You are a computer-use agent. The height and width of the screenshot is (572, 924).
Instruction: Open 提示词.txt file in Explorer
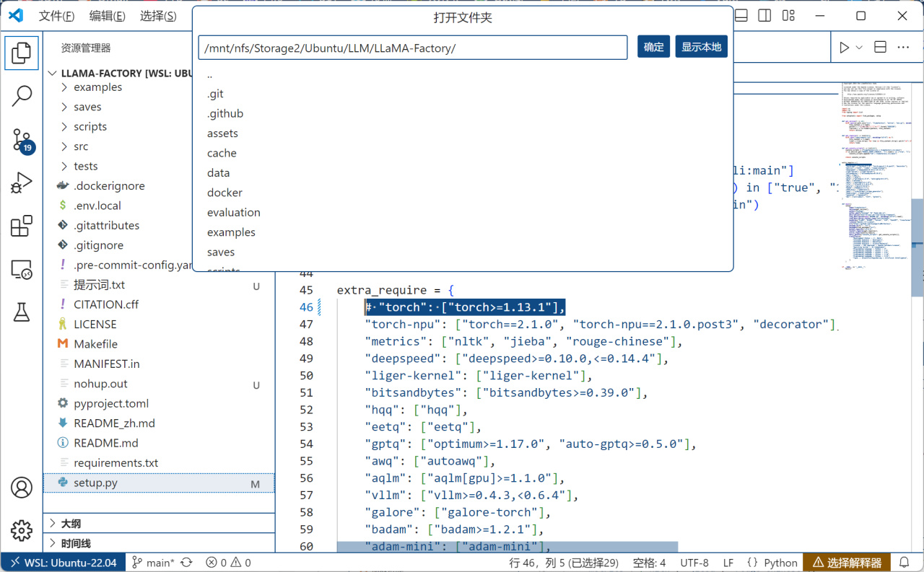pyautogui.click(x=99, y=285)
